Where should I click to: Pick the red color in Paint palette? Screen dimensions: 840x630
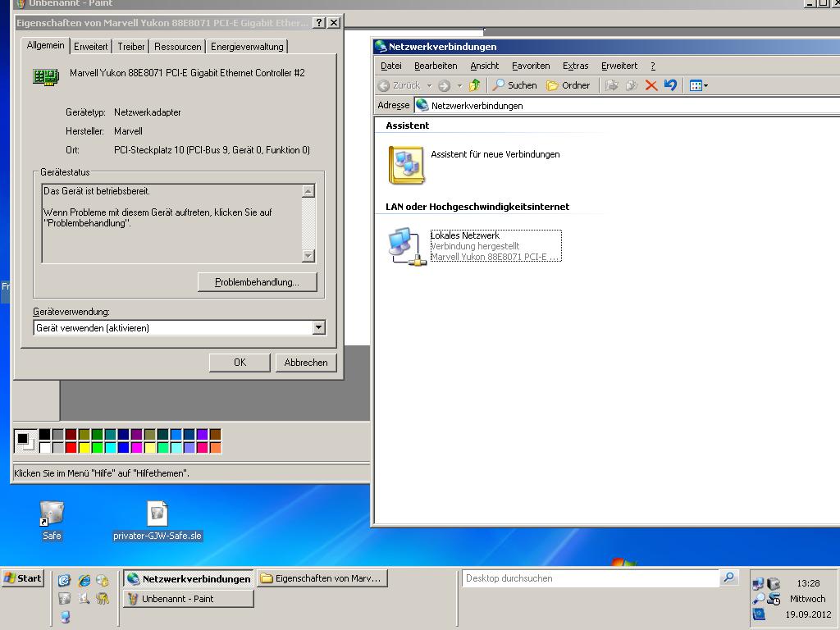(x=71, y=447)
